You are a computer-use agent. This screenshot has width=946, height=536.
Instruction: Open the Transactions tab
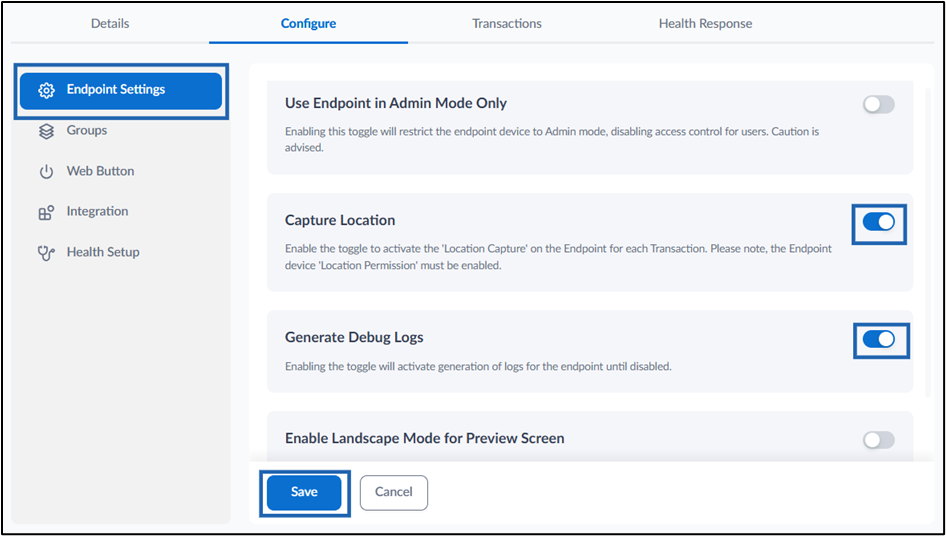click(507, 24)
